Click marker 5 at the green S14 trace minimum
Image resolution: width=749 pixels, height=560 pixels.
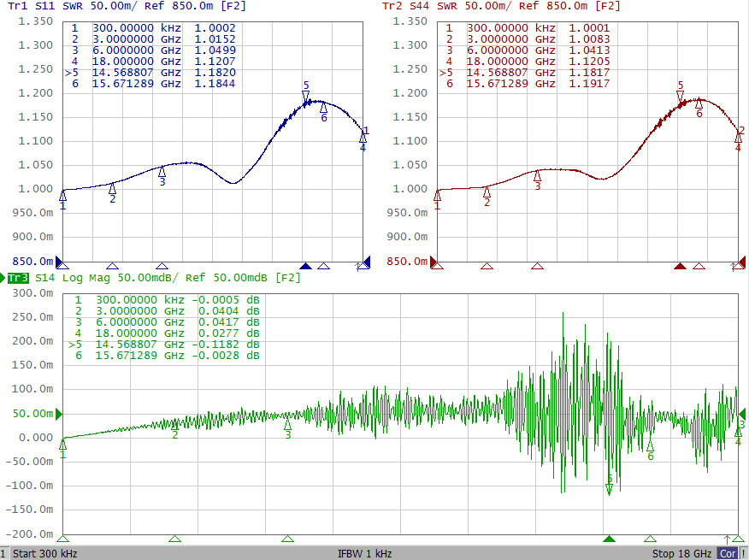coord(609,488)
